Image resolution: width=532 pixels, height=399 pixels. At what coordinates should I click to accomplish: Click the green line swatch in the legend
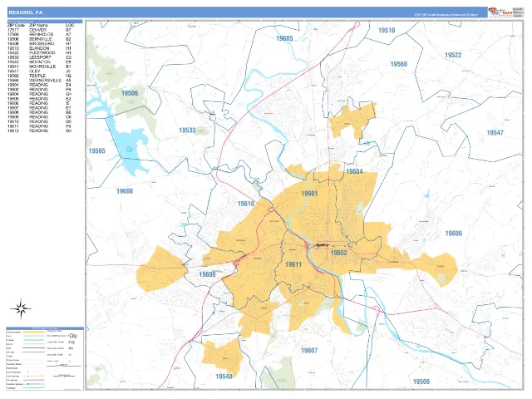click(x=33, y=387)
